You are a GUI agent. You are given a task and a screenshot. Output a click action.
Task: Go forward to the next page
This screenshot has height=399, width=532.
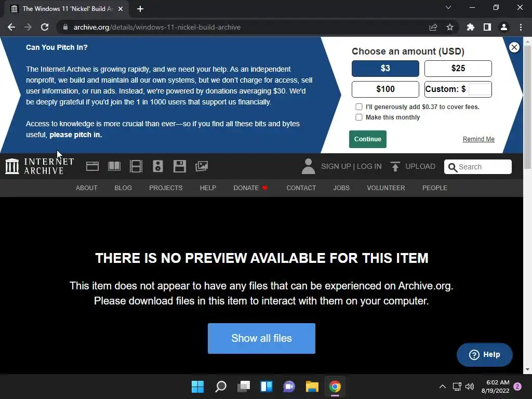click(x=28, y=27)
